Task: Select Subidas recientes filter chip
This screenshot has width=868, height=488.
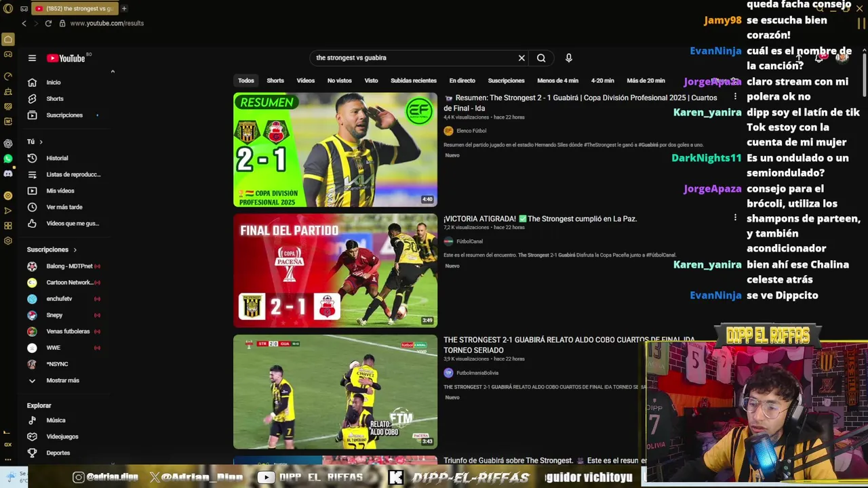Action: click(414, 81)
